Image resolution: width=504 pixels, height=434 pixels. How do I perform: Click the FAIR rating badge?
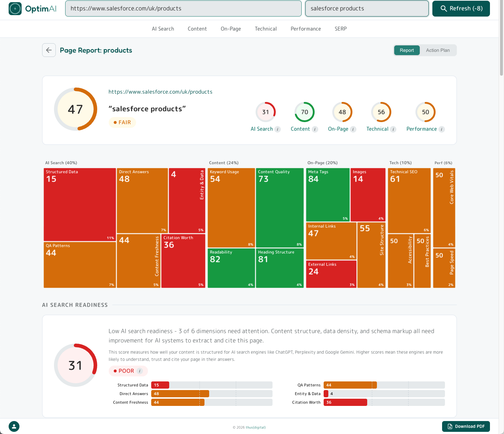point(122,122)
